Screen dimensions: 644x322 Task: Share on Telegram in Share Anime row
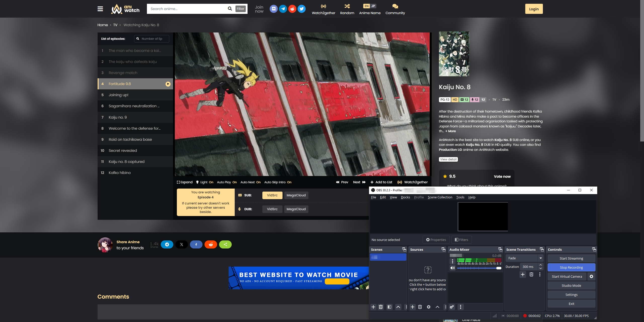point(167,244)
